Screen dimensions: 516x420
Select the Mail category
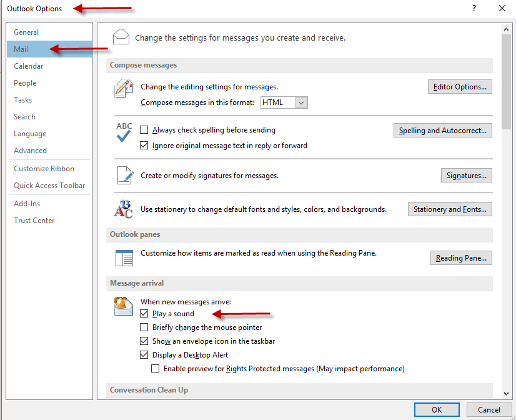[x=49, y=49]
